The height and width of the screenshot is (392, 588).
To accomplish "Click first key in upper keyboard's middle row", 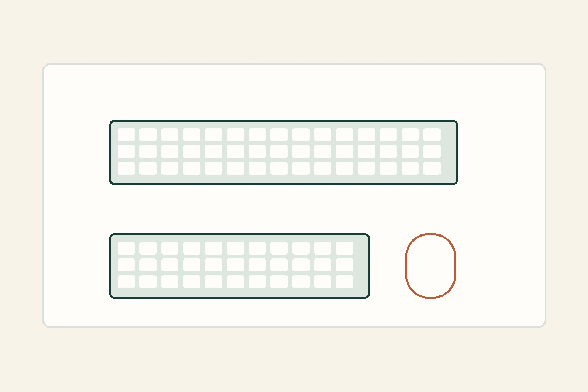I will [x=126, y=152].
